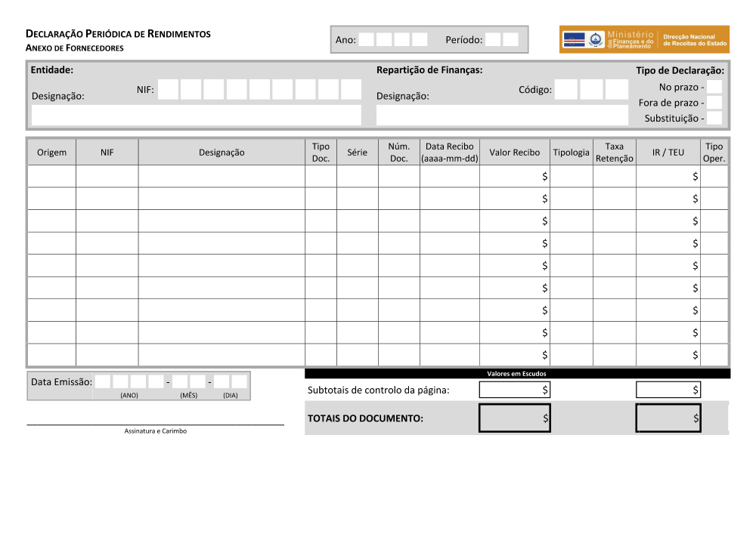
Task: Click the Ministério das Finanças logo
Action: click(644, 39)
